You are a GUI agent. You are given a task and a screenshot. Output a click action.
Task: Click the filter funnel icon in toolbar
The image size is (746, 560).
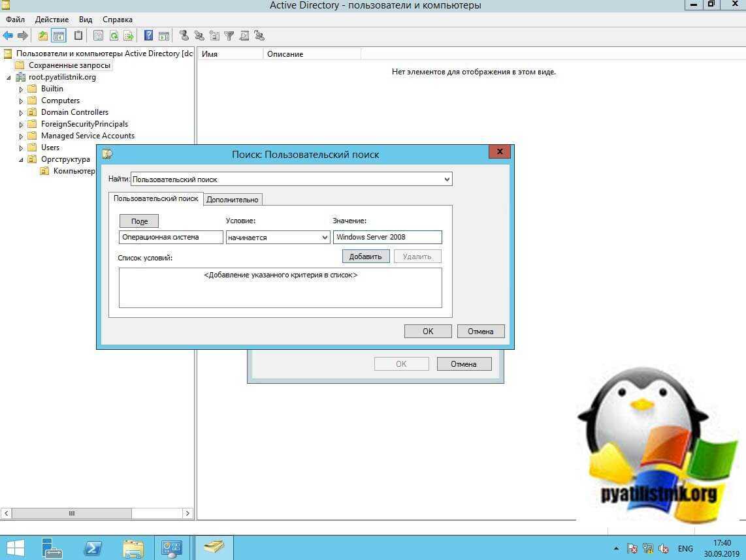point(229,36)
